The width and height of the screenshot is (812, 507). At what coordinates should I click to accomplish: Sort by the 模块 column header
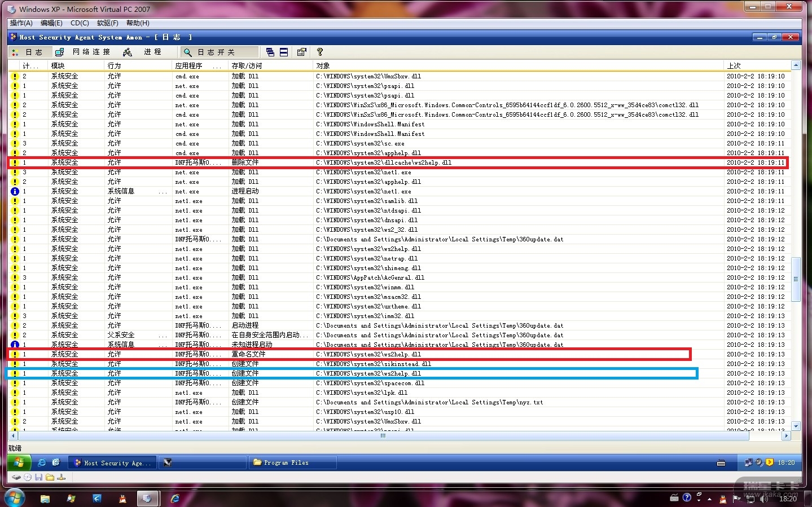pos(77,66)
